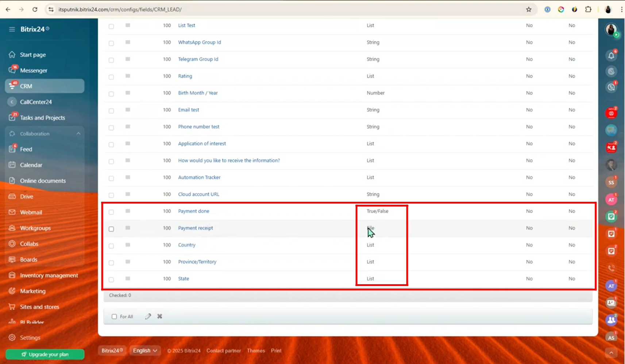The width and height of the screenshot is (625, 364).
Task: Open the Boards icon in sidebar
Action: click(12, 259)
